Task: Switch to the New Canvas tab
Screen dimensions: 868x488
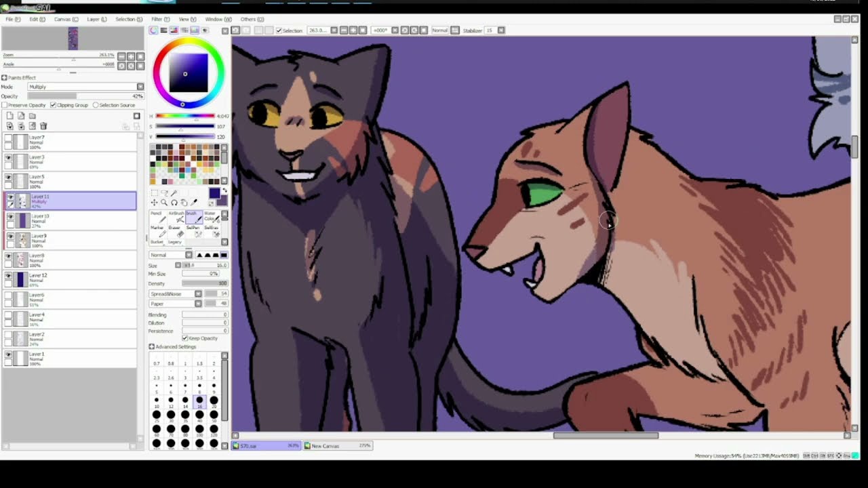Action: point(337,446)
